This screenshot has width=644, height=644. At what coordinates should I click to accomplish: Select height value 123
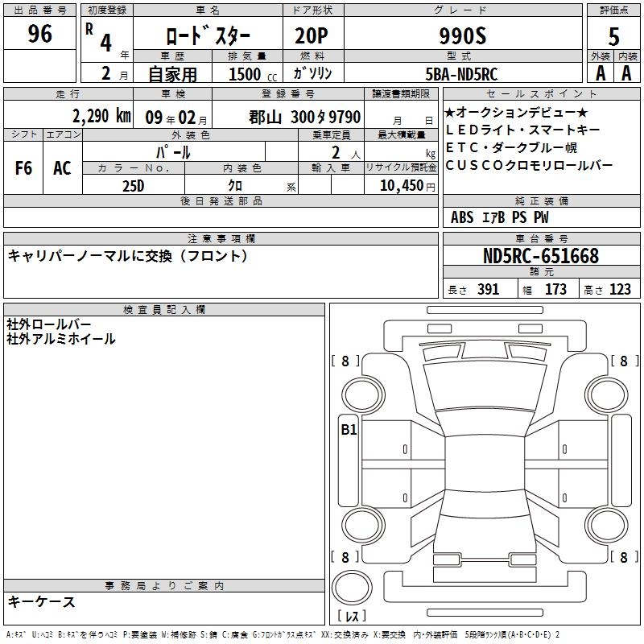620,290
